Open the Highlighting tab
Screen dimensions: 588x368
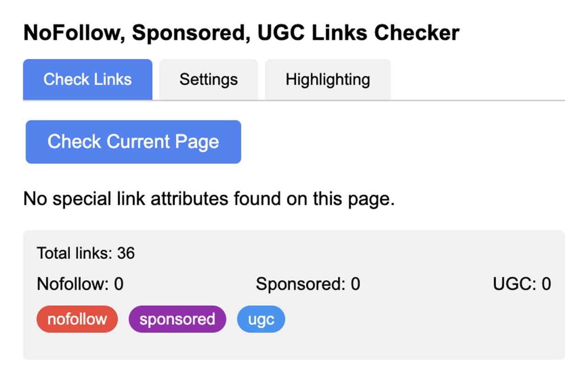[328, 80]
